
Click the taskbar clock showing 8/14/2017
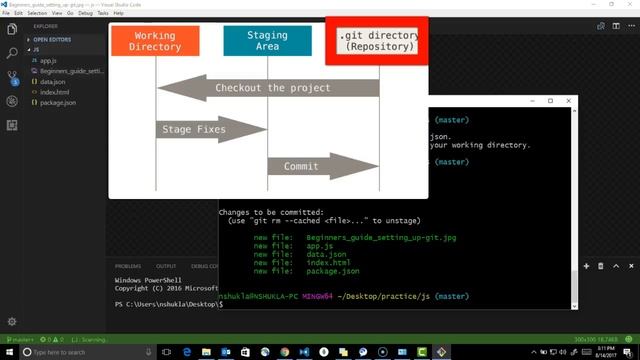tap(606, 352)
